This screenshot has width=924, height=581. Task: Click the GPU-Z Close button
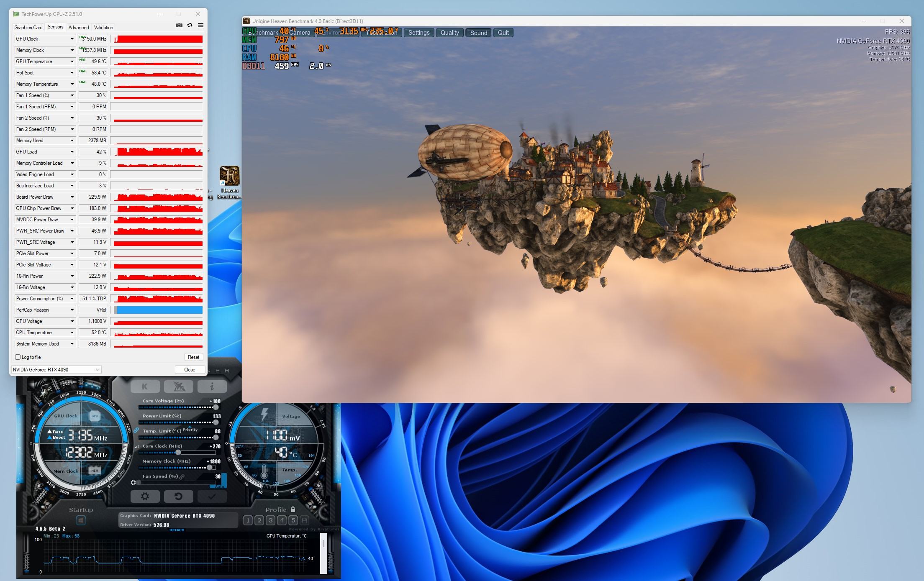(x=190, y=370)
